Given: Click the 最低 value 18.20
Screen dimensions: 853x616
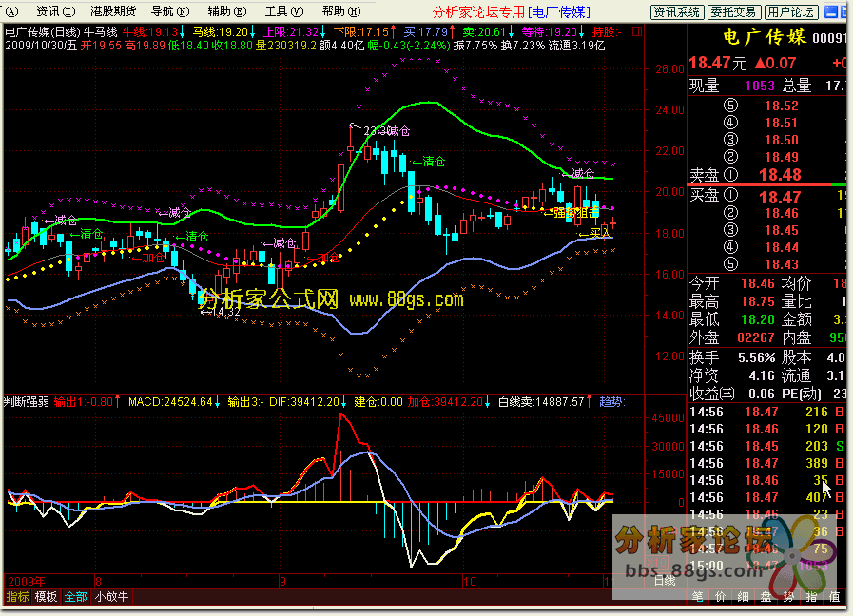Looking at the screenshot, I should point(757,319).
